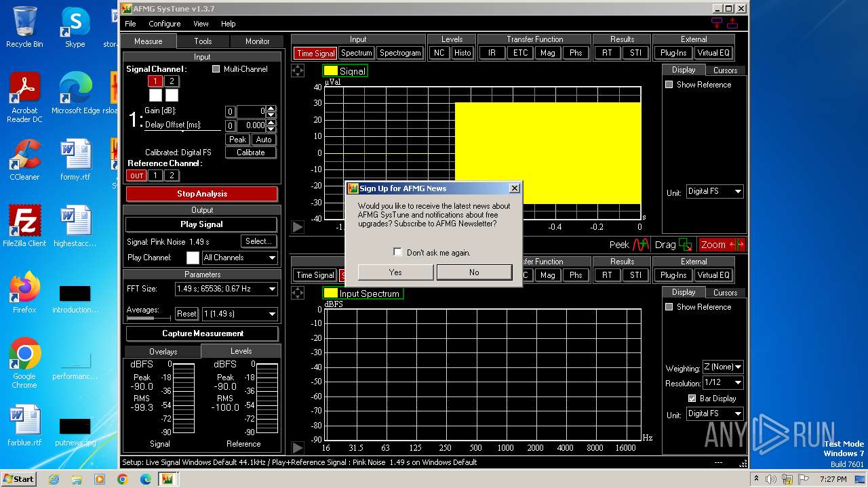Open Microsoft Edge from the taskbar
The width and height of the screenshot is (868, 488).
click(x=145, y=479)
